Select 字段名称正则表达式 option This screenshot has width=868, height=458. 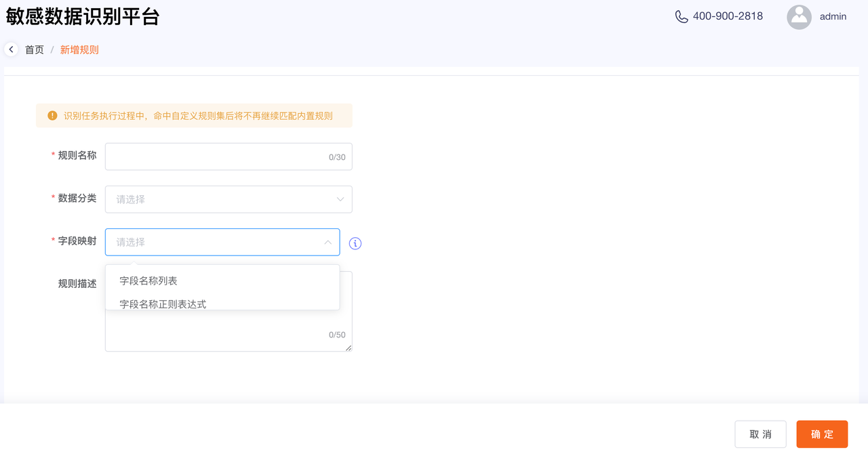pos(163,304)
